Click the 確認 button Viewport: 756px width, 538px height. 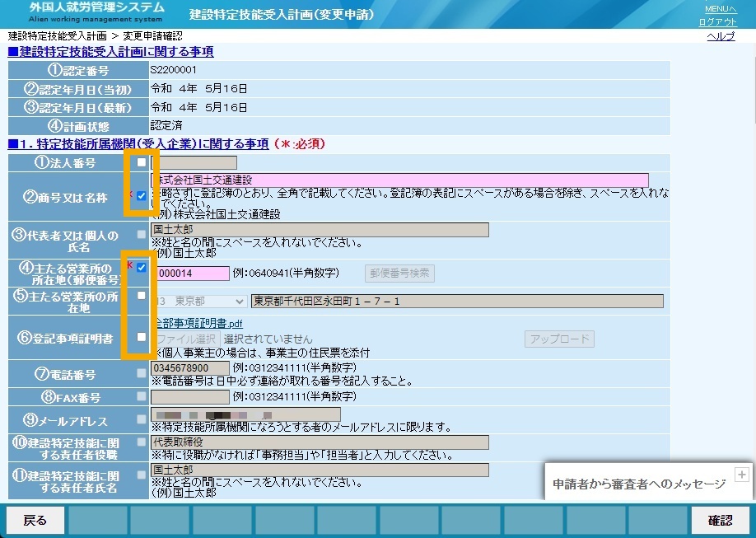click(721, 520)
